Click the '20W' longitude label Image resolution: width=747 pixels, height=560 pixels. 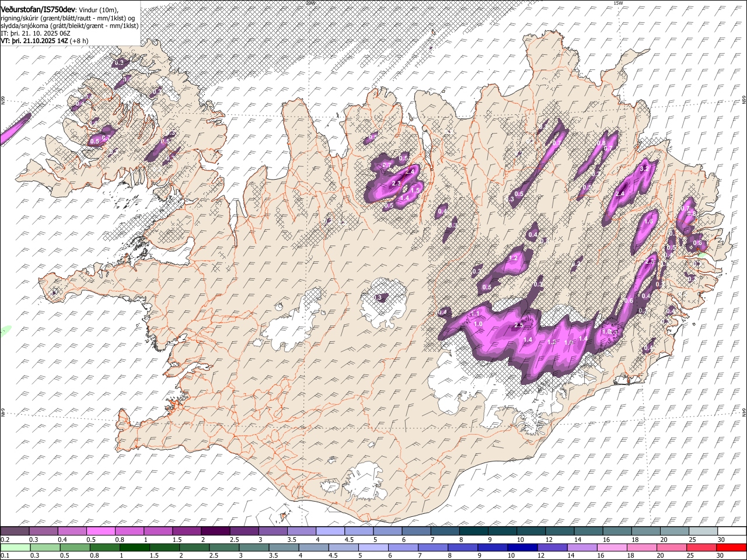[x=310, y=3]
